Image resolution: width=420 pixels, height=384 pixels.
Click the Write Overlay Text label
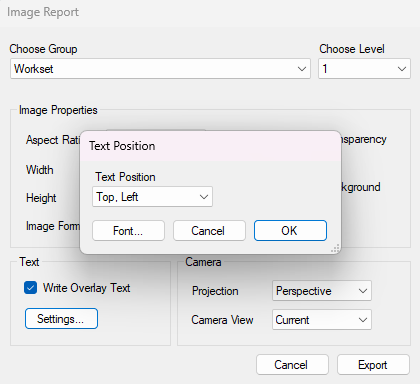[x=87, y=288]
